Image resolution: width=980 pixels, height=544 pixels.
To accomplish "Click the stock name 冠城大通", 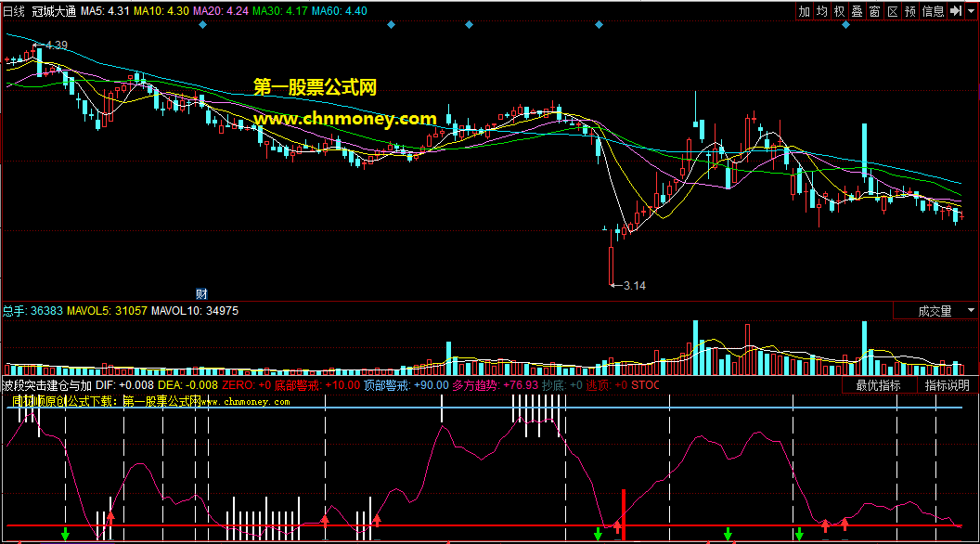I will [x=54, y=11].
